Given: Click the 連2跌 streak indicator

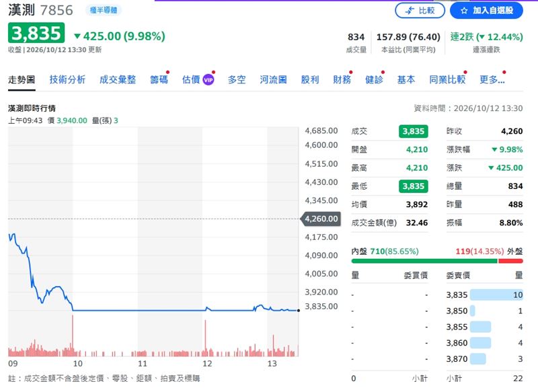Looking at the screenshot, I should point(486,37).
